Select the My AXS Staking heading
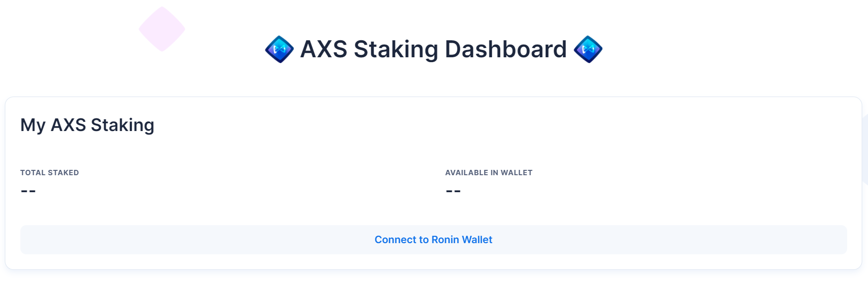This screenshot has width=868, height=281. point(87,125)
